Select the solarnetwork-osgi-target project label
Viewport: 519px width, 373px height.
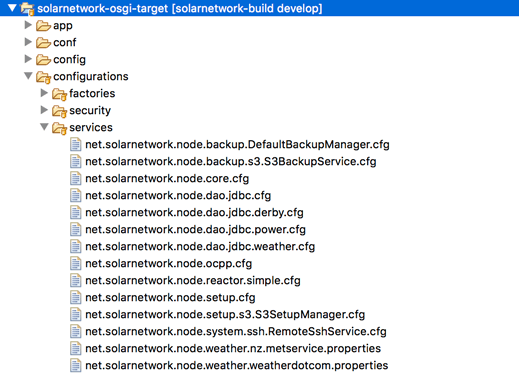[180, 8]
